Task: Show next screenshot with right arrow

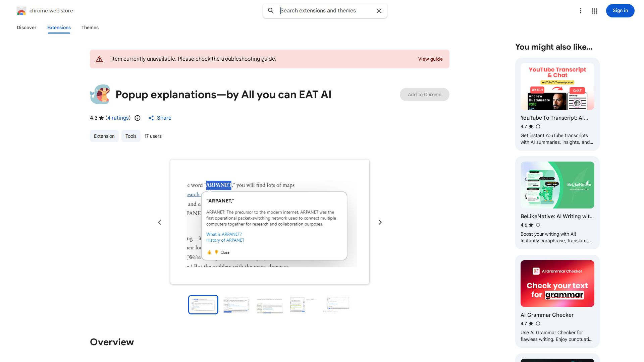Action: (x=380, y=222)
